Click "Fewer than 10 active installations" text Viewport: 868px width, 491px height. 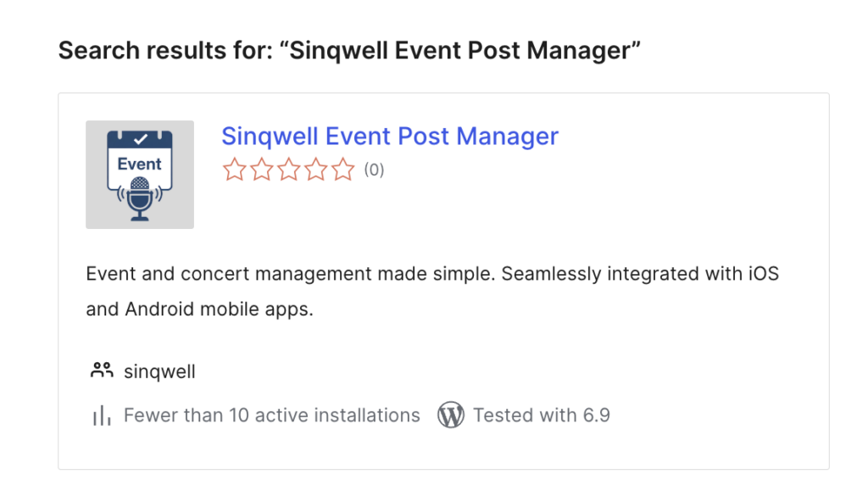(x=271, y=416)
